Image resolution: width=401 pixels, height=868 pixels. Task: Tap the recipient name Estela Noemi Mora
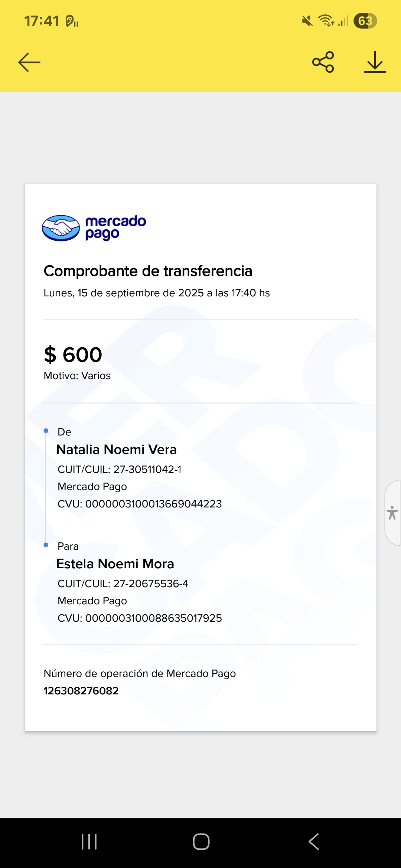click(x=115, y=564)
